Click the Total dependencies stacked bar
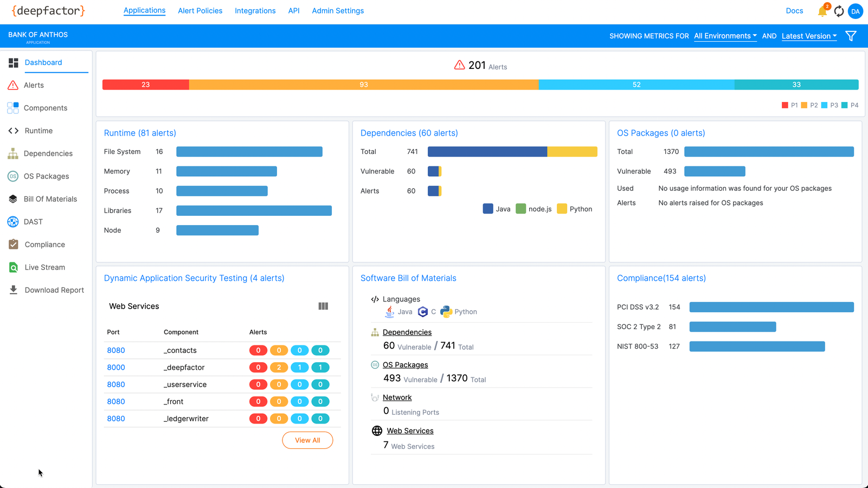Screen dimensions: 868x488 (512, 152)
